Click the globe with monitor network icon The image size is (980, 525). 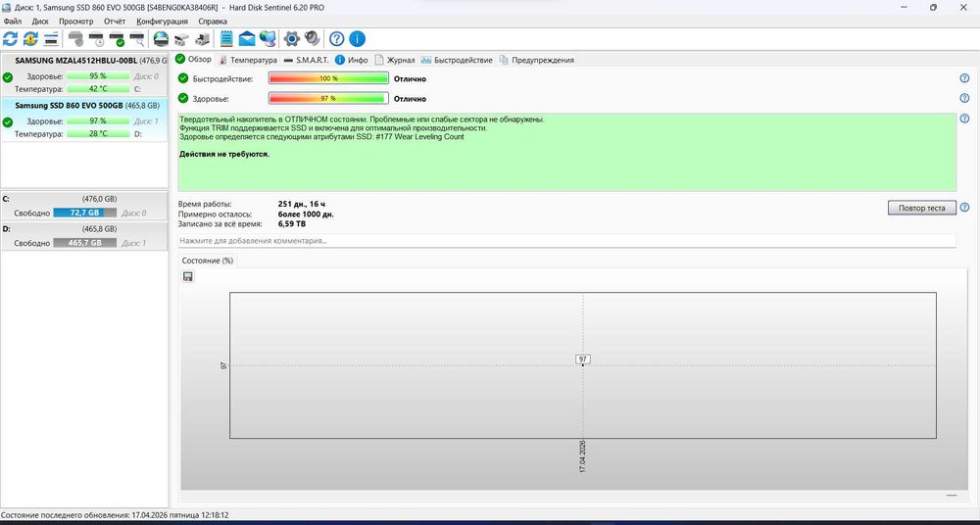coord(268,39)
